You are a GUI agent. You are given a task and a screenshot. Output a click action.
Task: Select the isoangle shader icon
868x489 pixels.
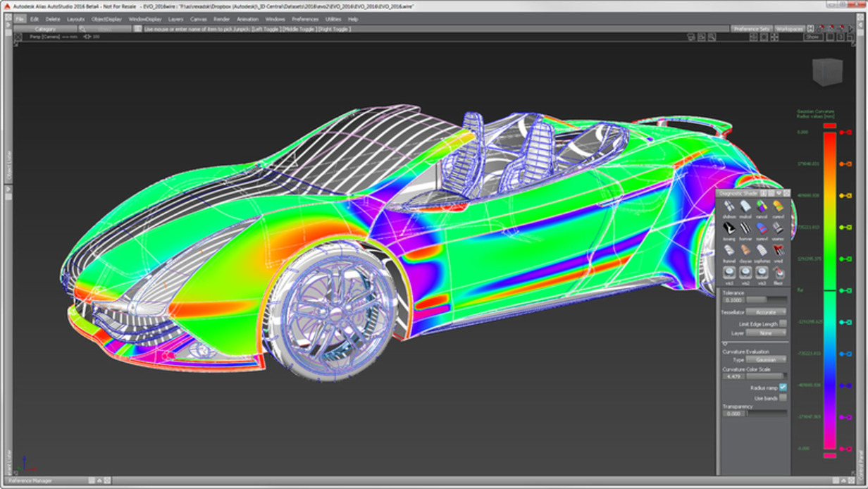pyautogui.click(x=729, y=228)
